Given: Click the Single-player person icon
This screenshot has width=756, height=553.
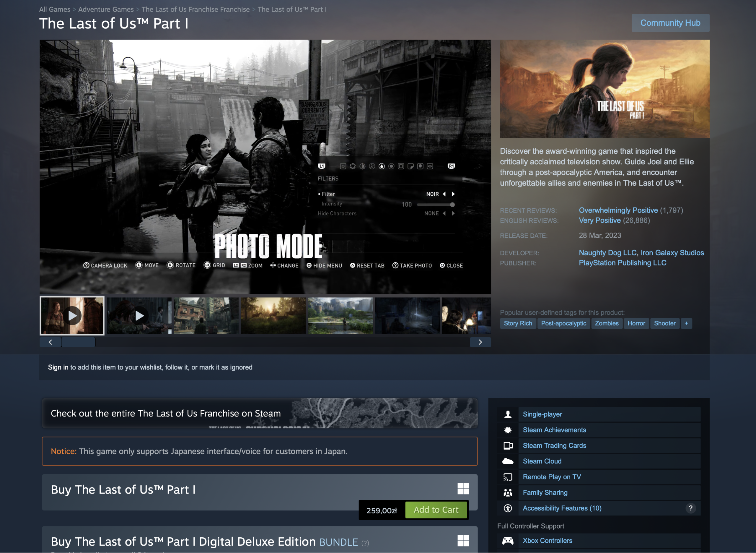Looking at the screenshot, I should 508,414.
